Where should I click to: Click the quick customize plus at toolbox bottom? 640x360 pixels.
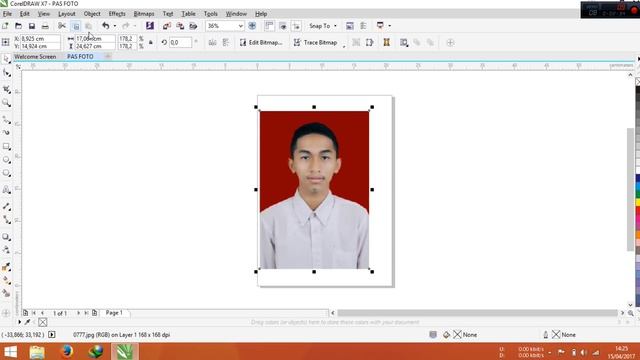(x=6, y=313)
